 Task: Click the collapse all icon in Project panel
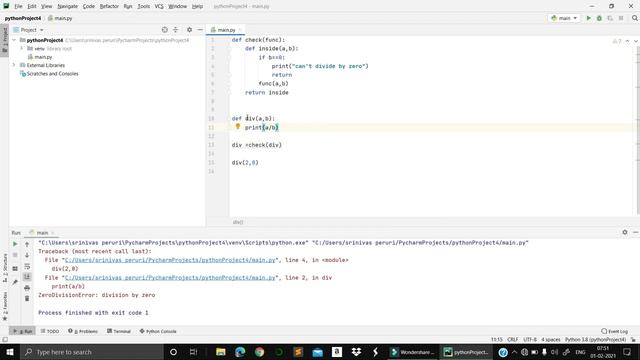(176, 30)
